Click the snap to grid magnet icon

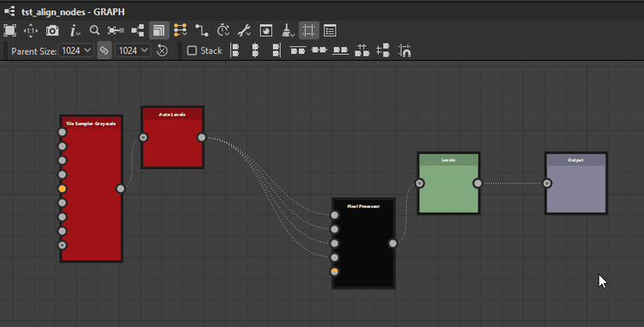pyautogui.click(x=404, y=51)
